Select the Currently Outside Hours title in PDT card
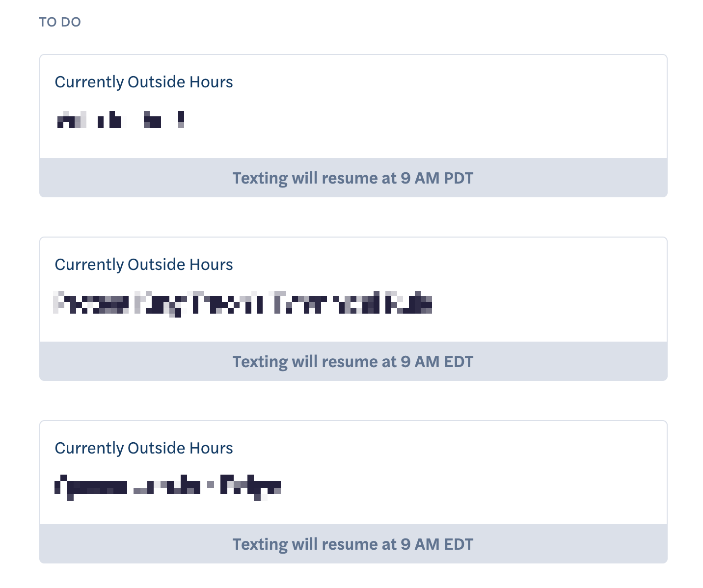The image size is (703, 588). (x=144, y=82)
